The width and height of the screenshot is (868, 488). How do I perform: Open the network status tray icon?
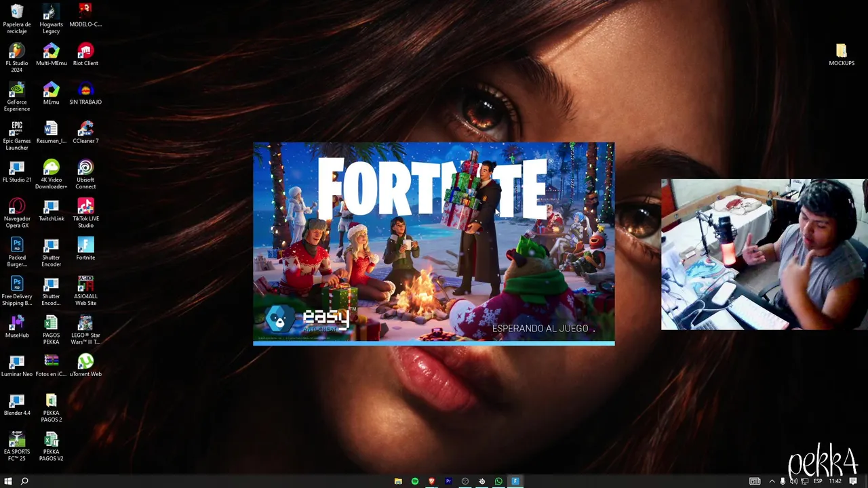coord(805,481)
